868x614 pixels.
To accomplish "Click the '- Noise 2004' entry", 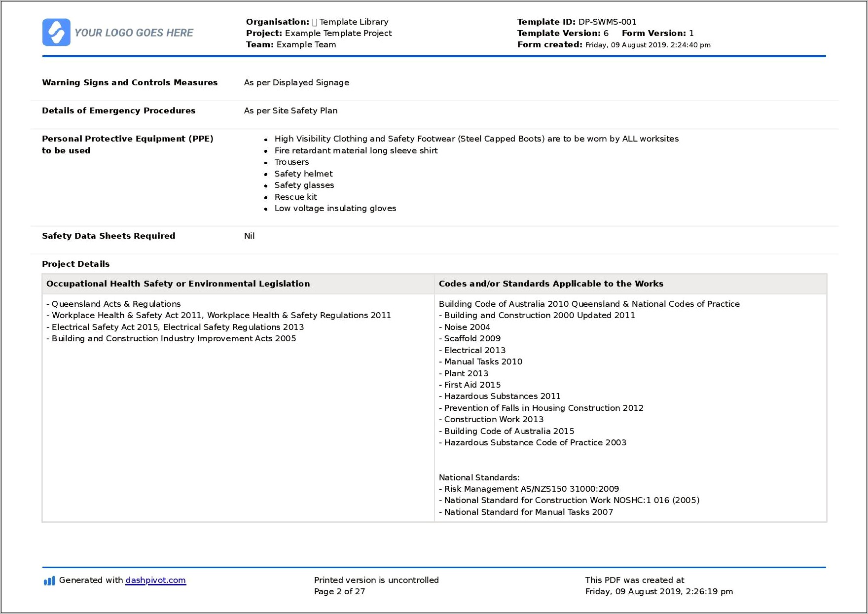I will coord(465,327).
